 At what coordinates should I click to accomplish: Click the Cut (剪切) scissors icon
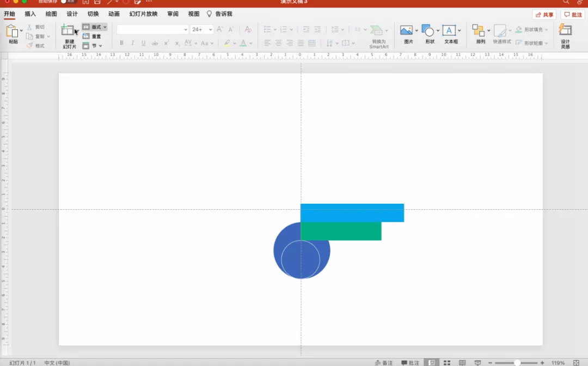29,27
